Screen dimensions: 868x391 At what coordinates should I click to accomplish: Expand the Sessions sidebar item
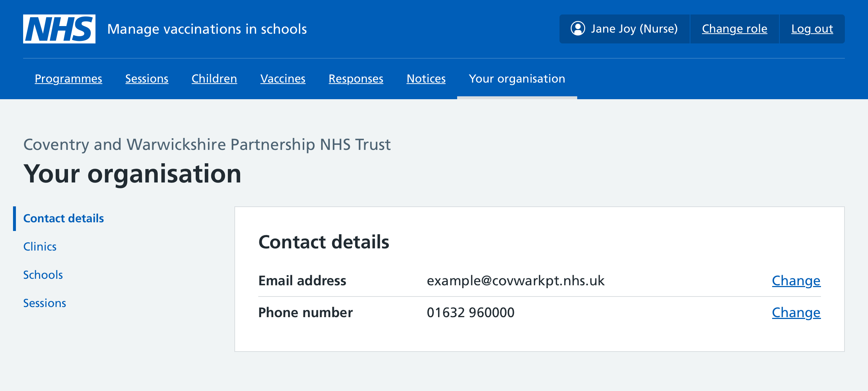click(44, 302)
